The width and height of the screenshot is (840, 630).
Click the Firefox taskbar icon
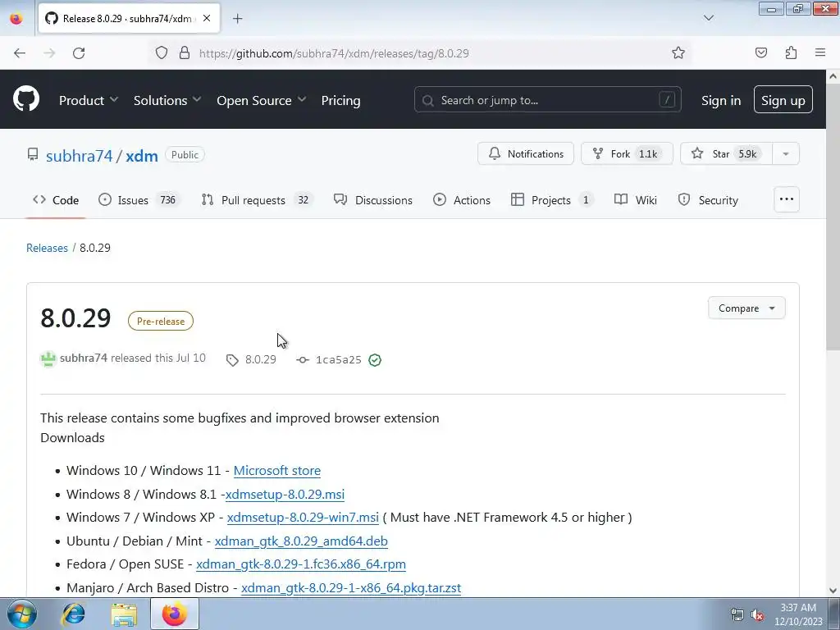[x=175, y=614]
